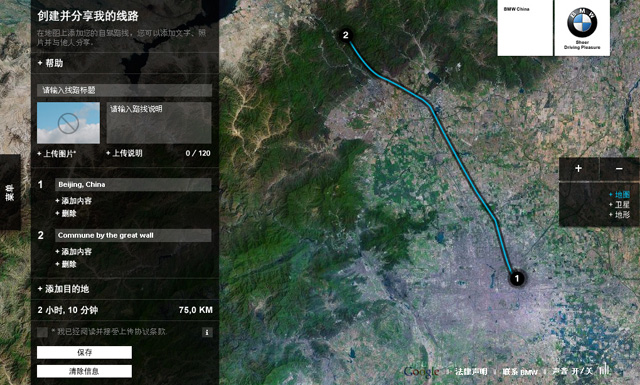Open 法律声明 legal notice link
The height and width of the screenshot is (385, 640).
[x=471, y=372]
